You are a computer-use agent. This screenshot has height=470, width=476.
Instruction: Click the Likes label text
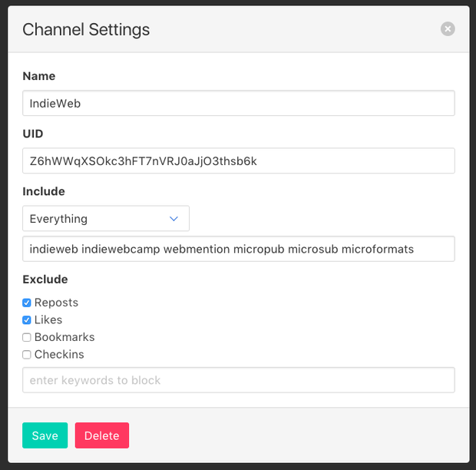48,319
